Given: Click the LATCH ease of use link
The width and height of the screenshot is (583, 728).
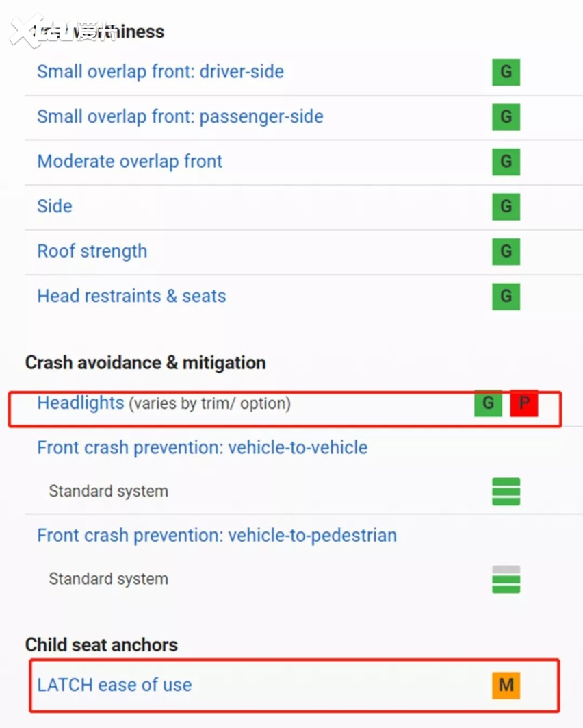Looking at the screenshot, I should 114,685.
